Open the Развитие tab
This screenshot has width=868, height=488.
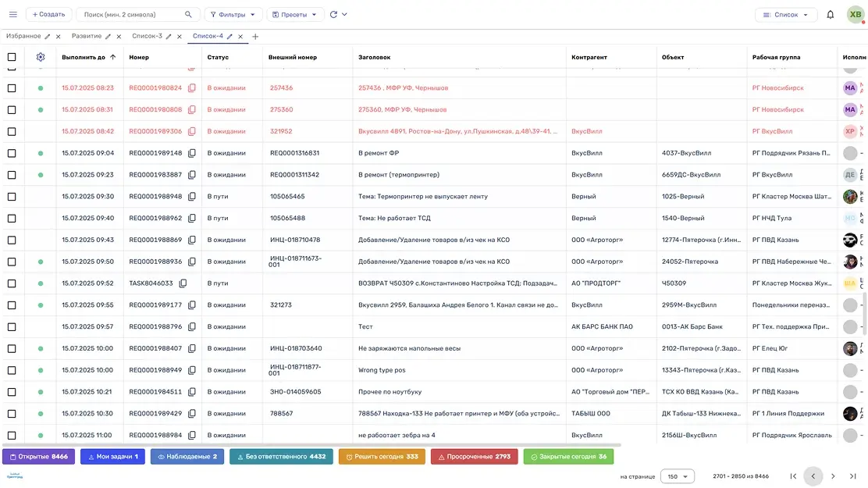(x=87, y=37)
